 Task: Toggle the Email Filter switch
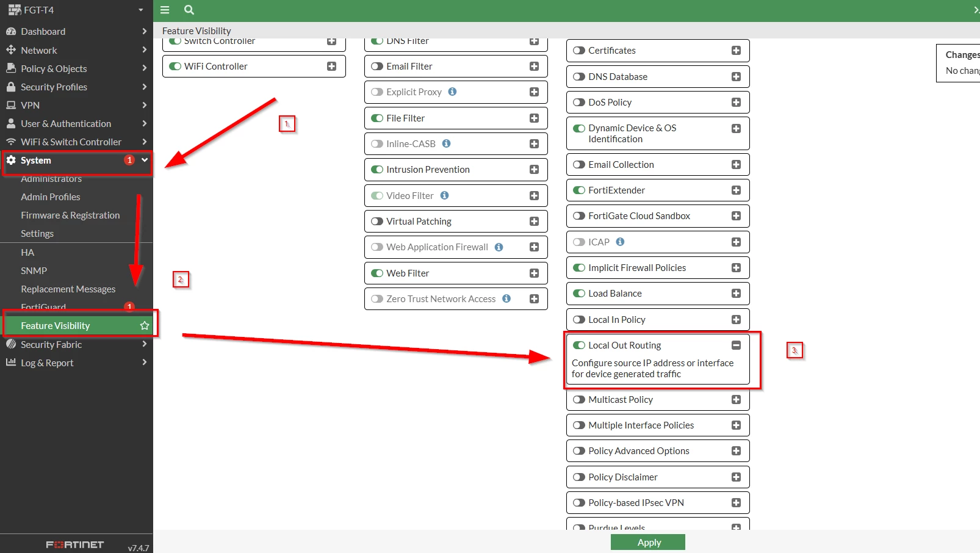pos(377,67)
